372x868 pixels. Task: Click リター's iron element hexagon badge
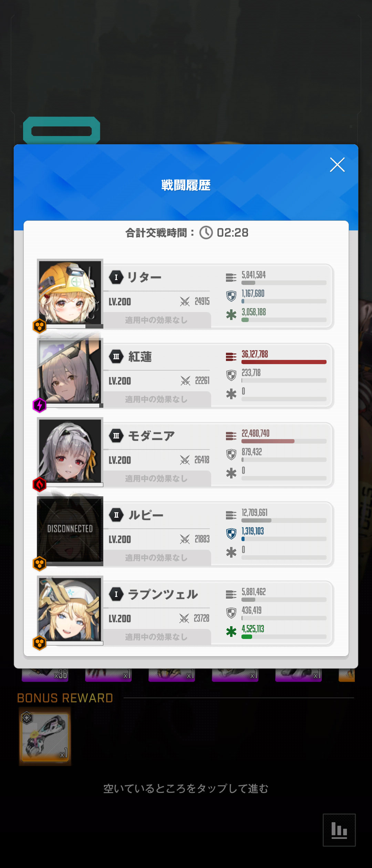[40, 326]
